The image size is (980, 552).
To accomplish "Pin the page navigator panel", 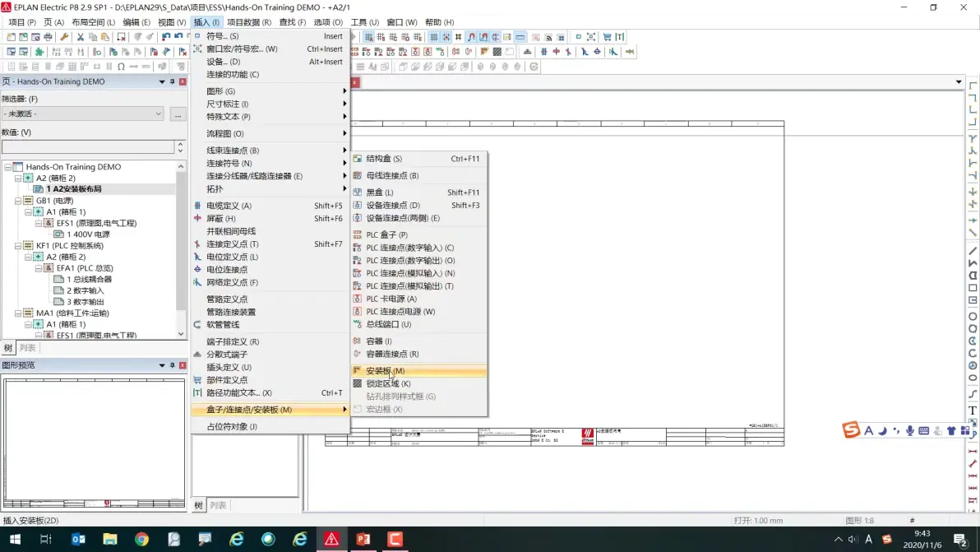I will pyautogui.click(x=172, y=82).
